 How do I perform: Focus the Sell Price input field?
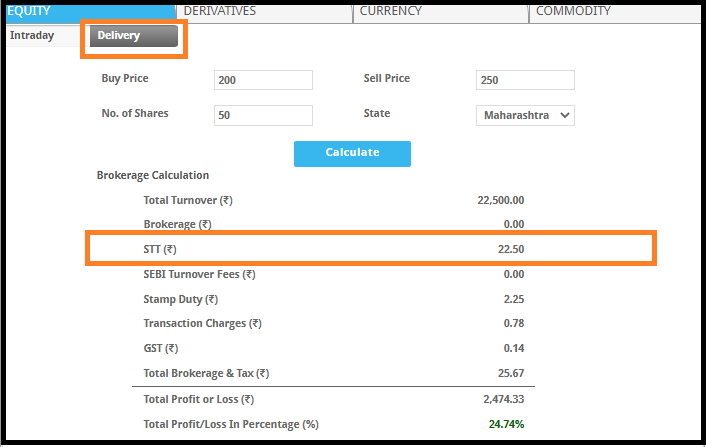pyautogui.click(x=525, y=80)
